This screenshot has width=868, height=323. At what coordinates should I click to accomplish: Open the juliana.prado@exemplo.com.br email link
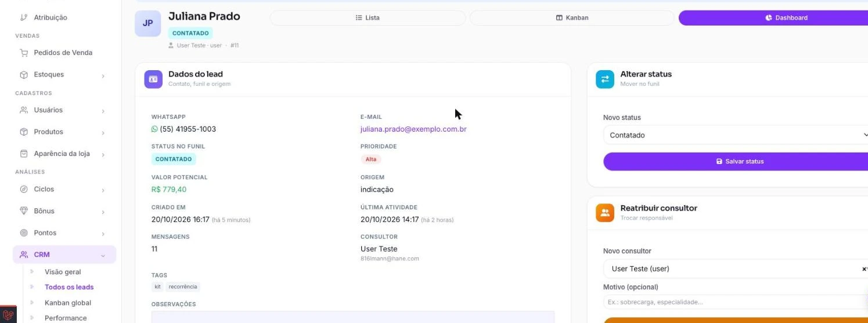[413, 129]
